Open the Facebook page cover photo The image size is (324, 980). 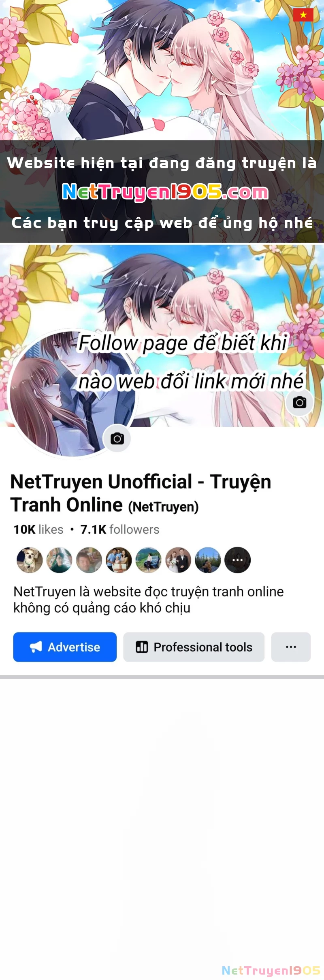[x=162, y=336]
